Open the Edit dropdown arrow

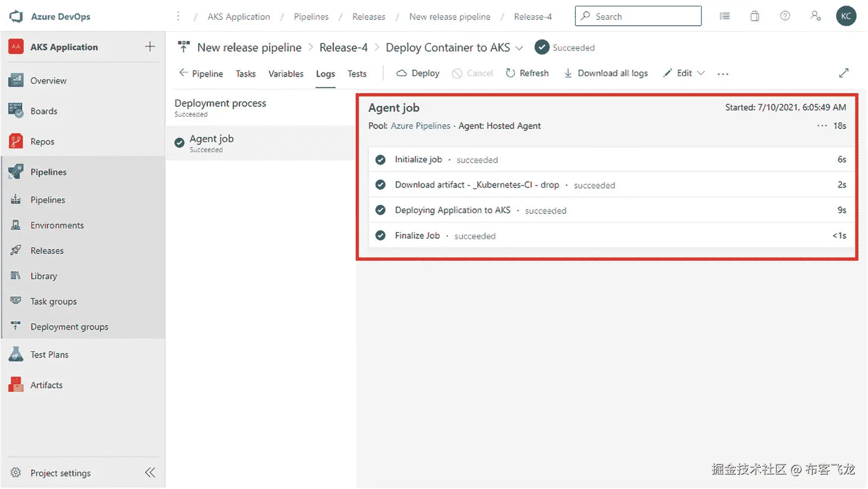tap(701, 74)
